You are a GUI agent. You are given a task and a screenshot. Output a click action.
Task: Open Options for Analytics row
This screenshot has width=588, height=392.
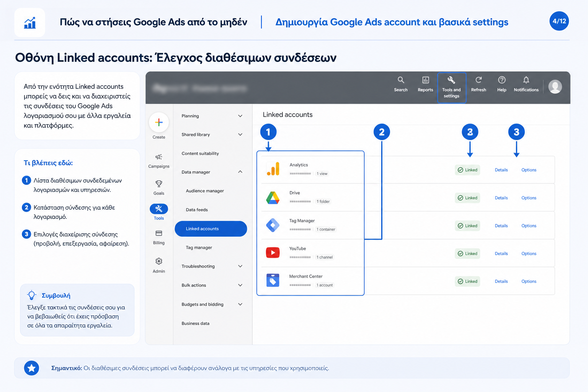pyautogui.click(x=529, y=170)
